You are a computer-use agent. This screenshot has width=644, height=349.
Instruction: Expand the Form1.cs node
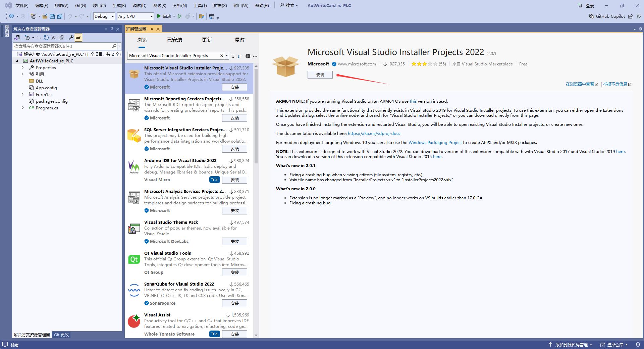pyautogui.click(x=22, y=94)
